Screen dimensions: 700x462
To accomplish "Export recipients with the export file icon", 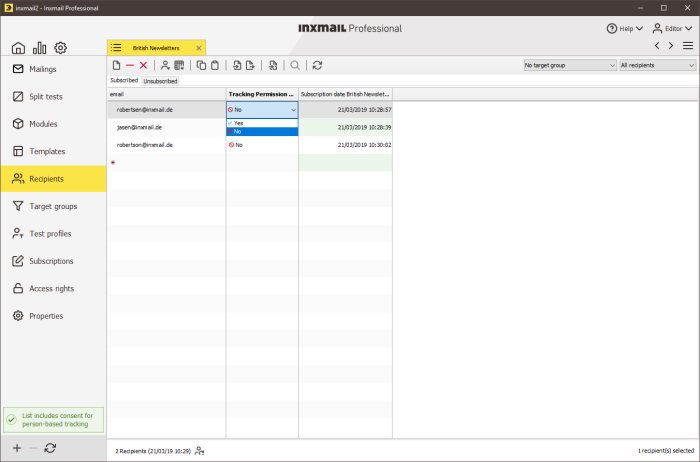I will point(250,66).
